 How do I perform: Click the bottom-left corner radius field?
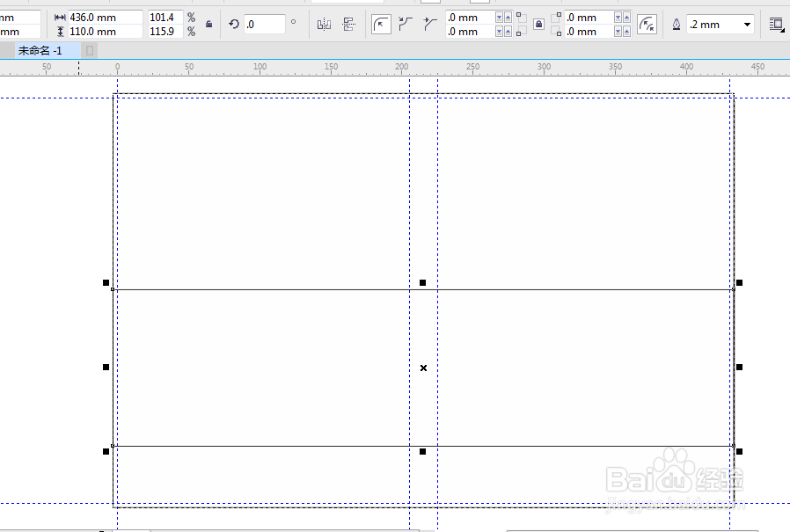tap(470, 32)
